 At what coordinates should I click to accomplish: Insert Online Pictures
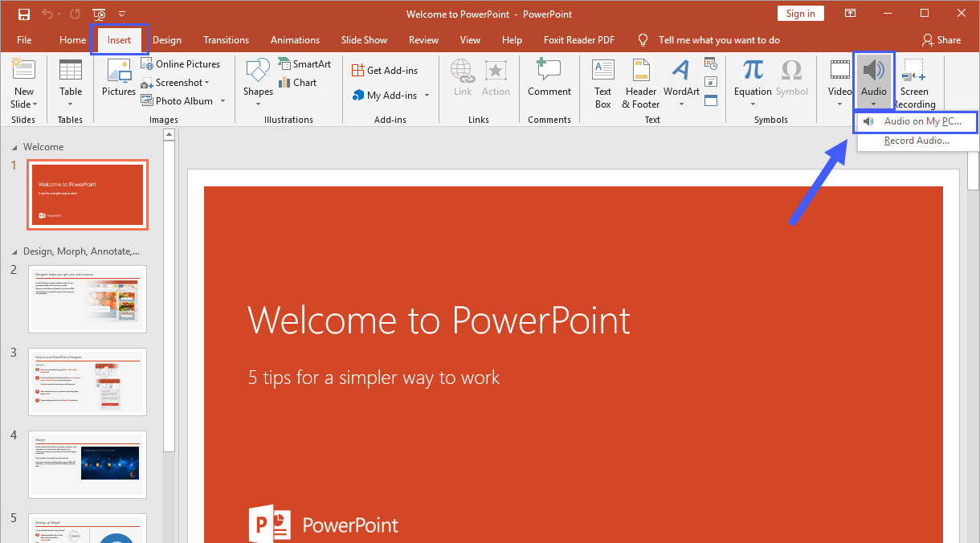pyautogui.click(x=181, y=63)
